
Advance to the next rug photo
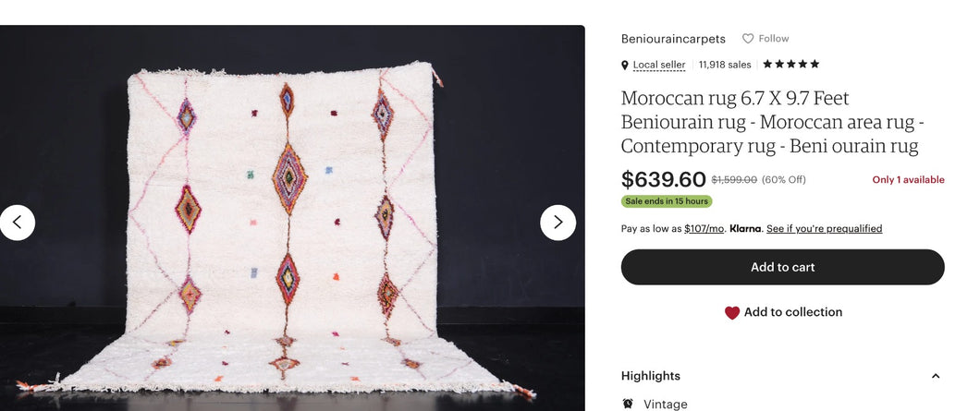557,223
